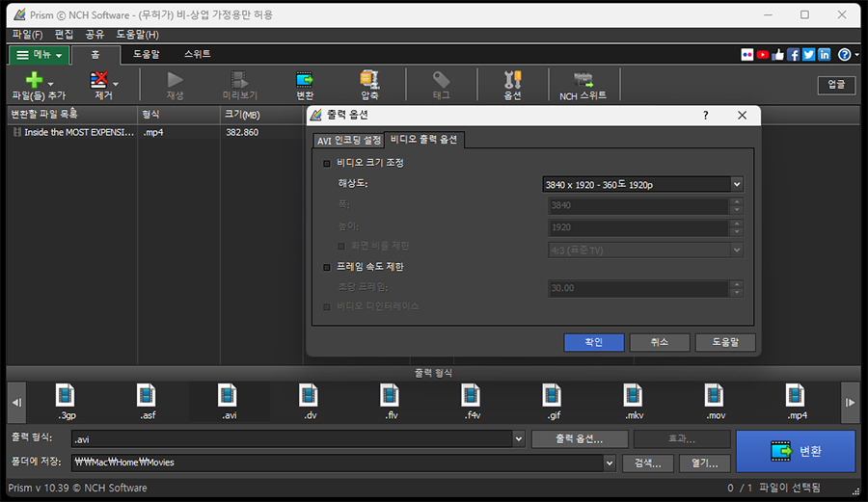Click the 제거 (Remove) toolbar icon

click(99, 80)
